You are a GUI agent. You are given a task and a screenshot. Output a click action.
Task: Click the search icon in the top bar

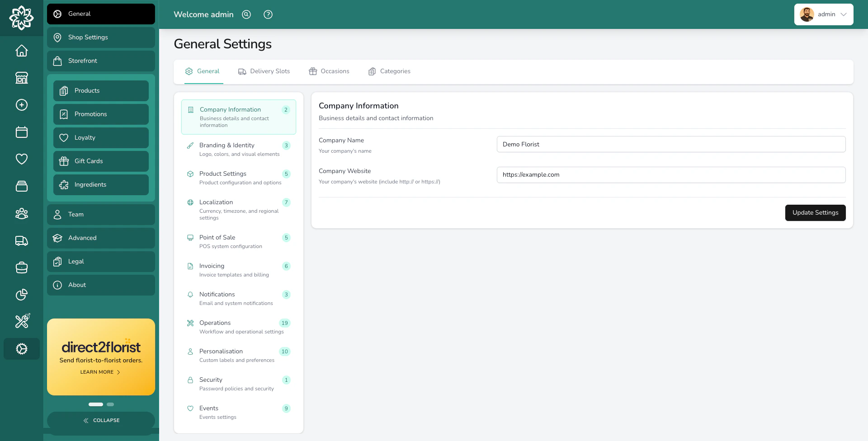pos(246,14)
